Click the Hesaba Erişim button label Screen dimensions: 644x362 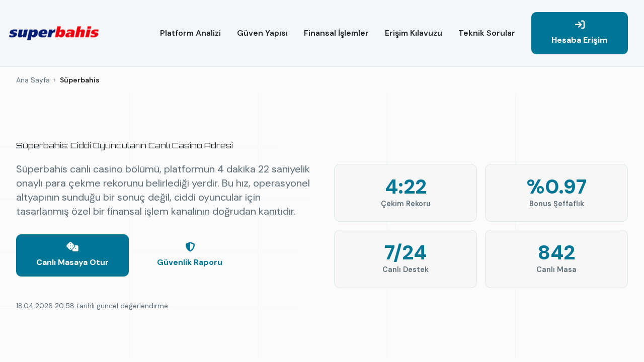tap(580, 40)
